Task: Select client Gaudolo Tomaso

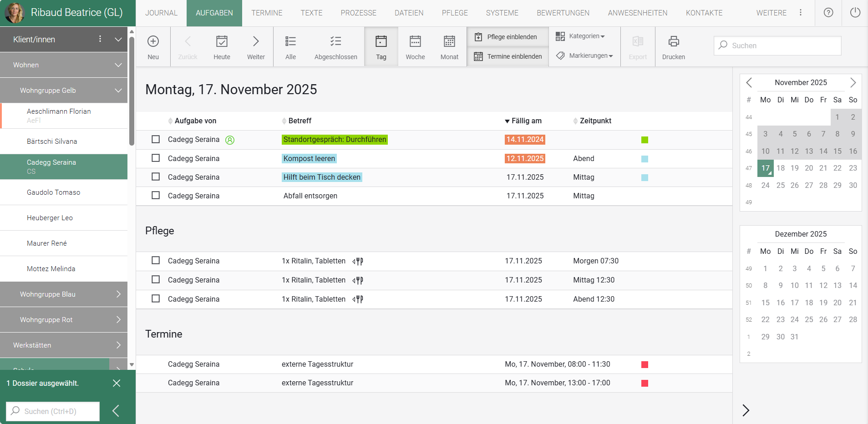Action: pos(53,192)
